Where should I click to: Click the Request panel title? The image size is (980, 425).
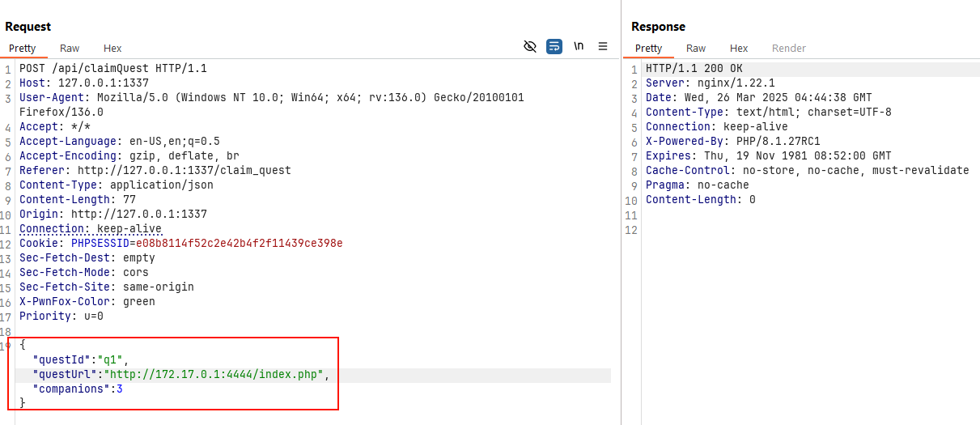click(x=28, y=27)
